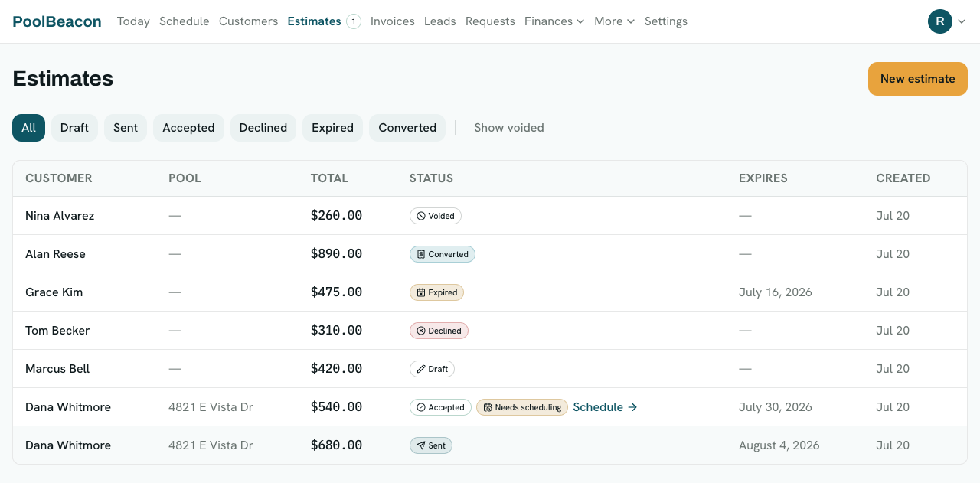This screenshot has width=980, height=483.
Task: Click the STATUS column header
Action: coord(431,178)
